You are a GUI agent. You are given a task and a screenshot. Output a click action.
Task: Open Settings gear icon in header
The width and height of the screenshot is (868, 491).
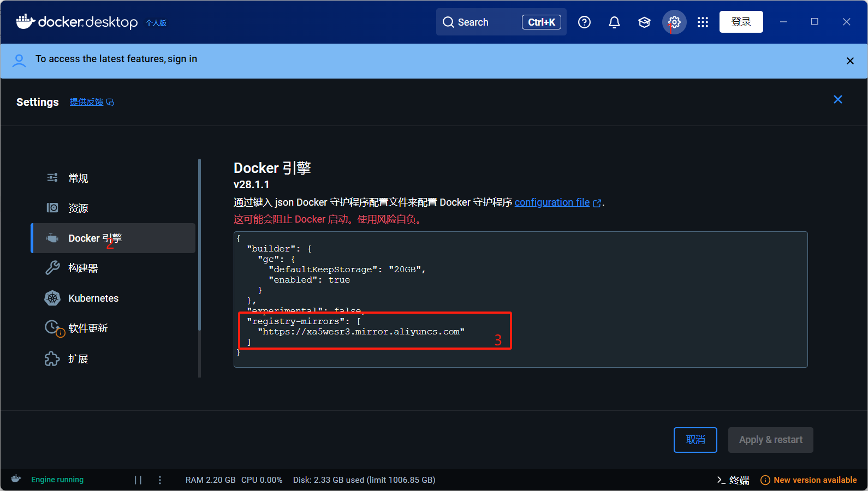pos(674,22)
